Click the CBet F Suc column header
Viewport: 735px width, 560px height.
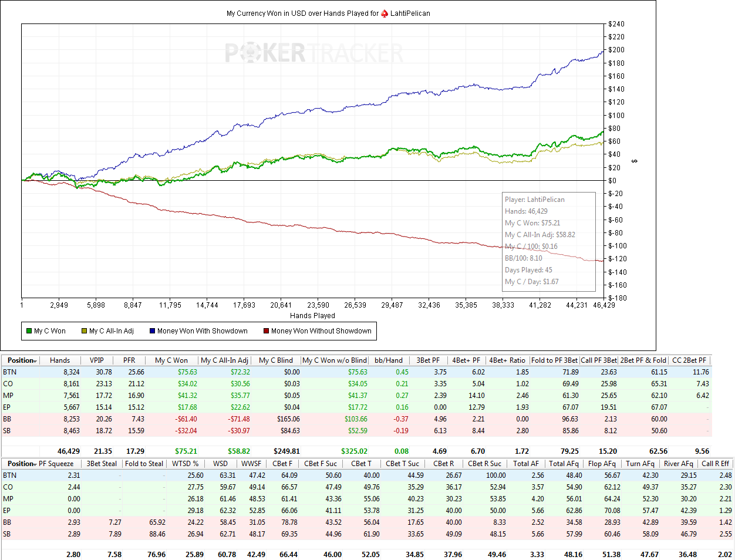point(321,464)
